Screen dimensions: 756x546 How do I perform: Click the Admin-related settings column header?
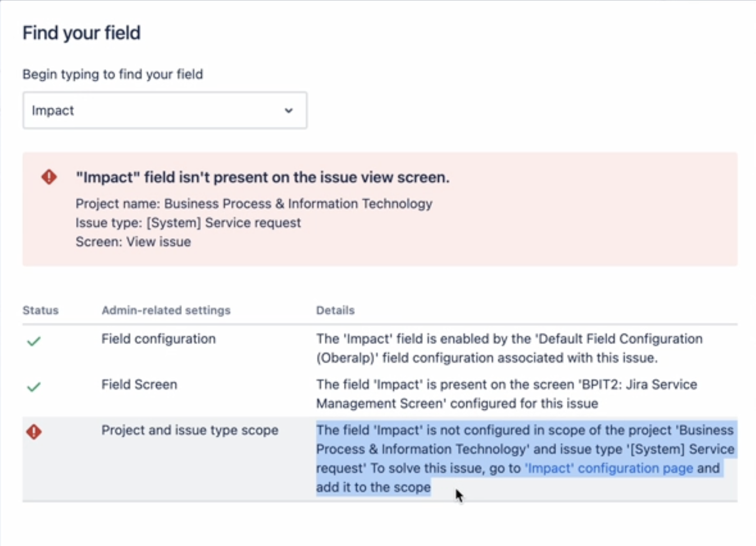tap(166, 310)
